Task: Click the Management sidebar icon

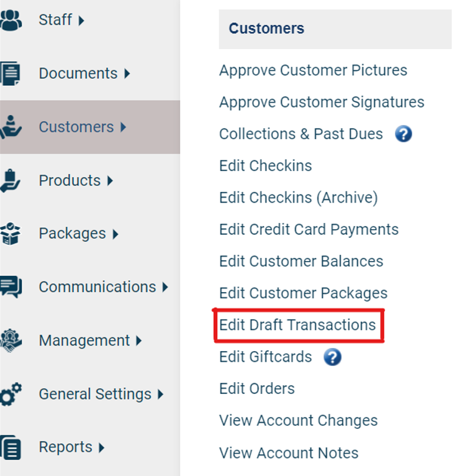Action: click(x=11, y=341)
